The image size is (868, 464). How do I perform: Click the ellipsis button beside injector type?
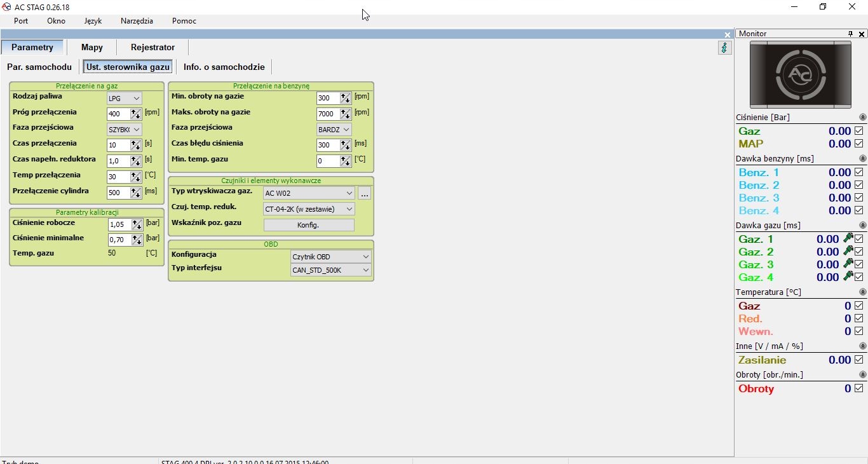coord(364,193)
